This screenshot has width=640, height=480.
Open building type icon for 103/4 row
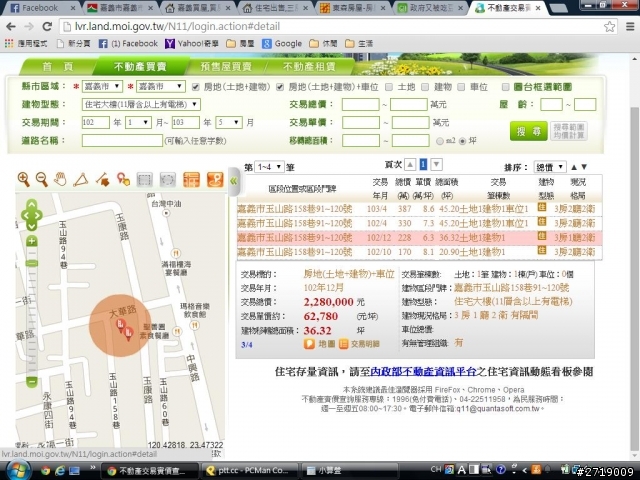542,207
